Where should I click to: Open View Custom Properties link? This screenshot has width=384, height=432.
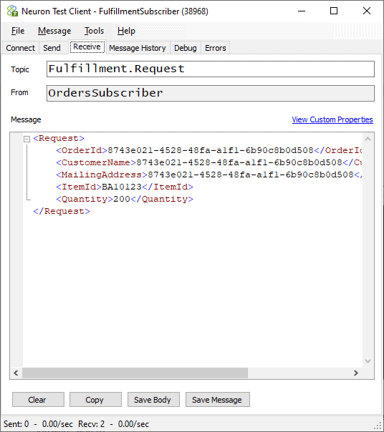(332, 120)
